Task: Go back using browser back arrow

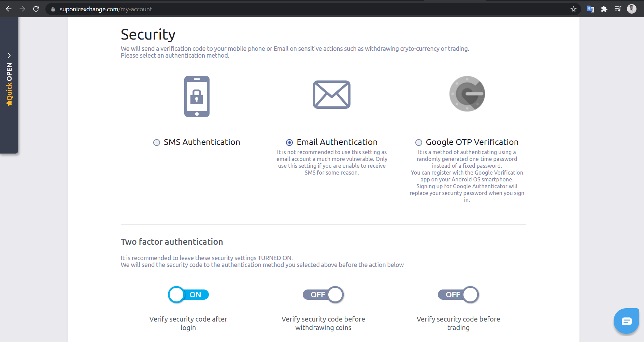Action: pos(9,9)
